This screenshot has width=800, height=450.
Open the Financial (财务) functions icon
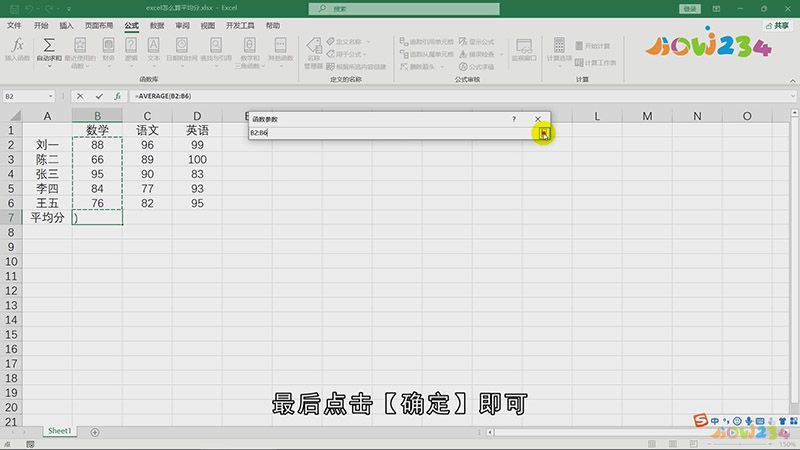tap(108, 45)
